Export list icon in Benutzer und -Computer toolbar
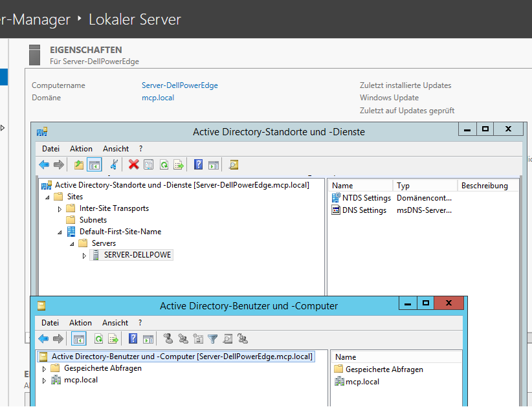Screen dimensions: 532x407 113,339
